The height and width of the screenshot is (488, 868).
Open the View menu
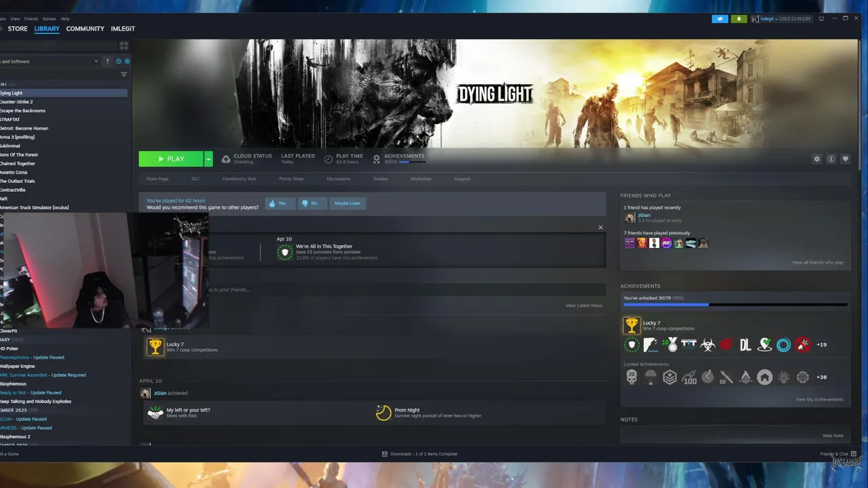click(15, 19)
